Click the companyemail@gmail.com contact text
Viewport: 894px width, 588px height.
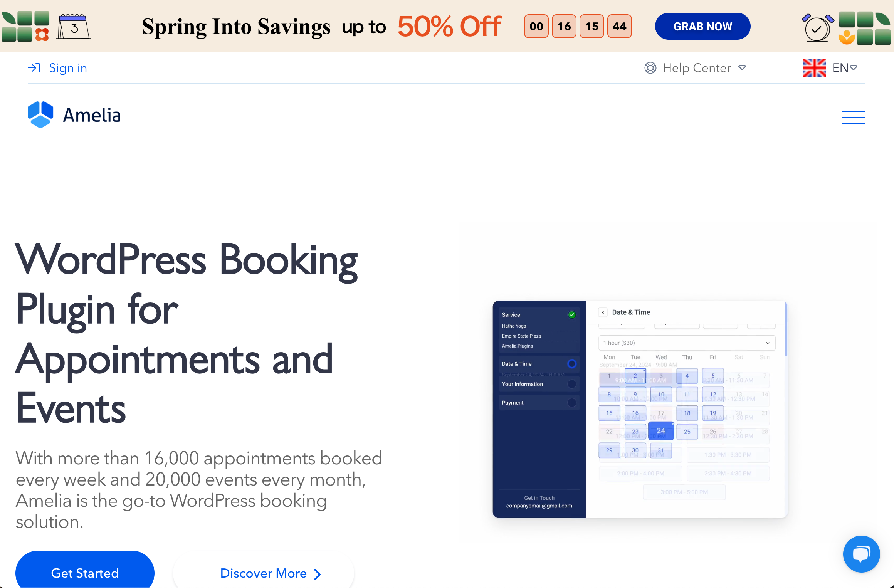point(539,506)
